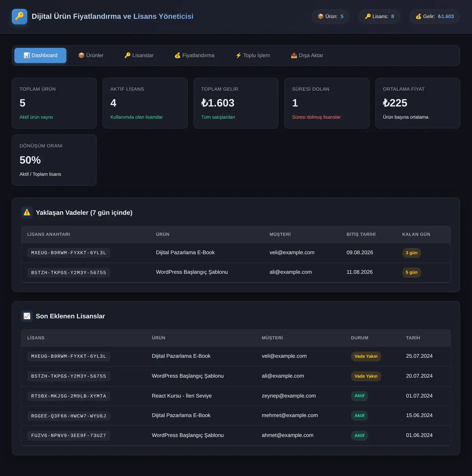The width and height of the screenshot is (472, 476).
Task: Open the Dashboard tab
Action: click(41, 55)
